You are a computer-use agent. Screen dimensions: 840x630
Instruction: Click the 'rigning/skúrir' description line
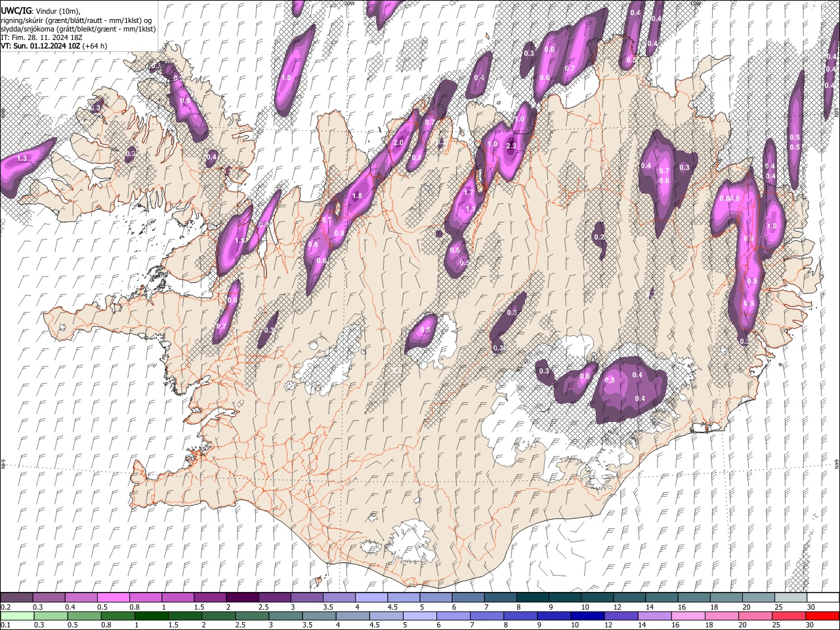click(77, 20)
